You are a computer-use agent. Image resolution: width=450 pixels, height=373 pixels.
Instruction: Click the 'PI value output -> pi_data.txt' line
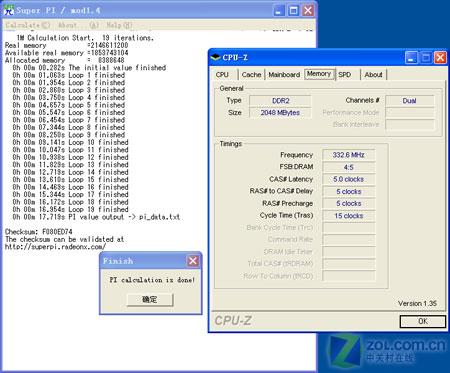tap(96, 217)
